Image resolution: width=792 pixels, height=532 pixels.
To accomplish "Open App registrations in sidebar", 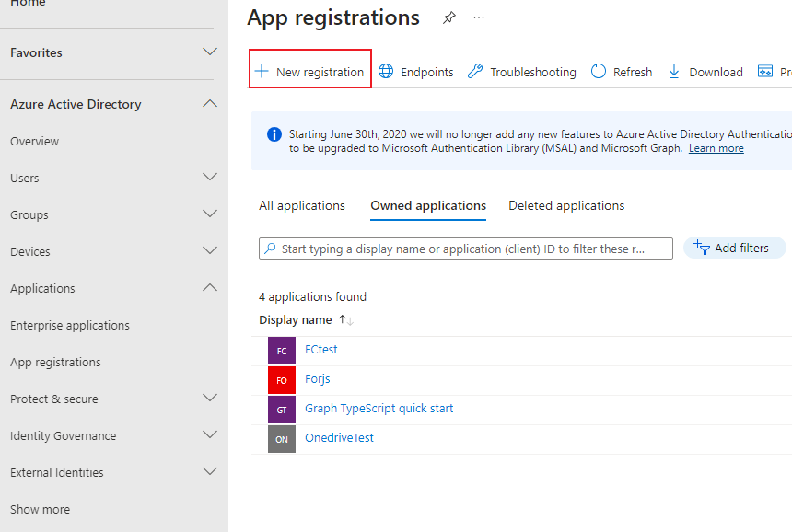I will (55, 363).
